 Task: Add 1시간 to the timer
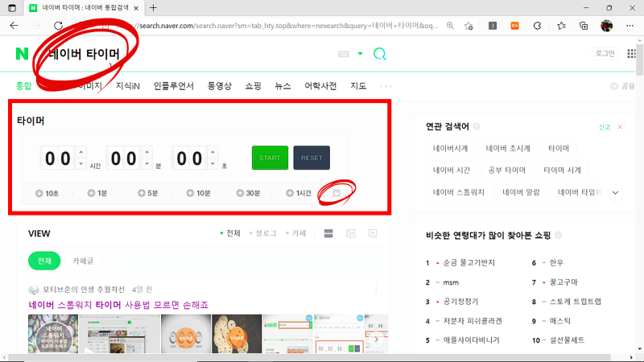point(299,193)
